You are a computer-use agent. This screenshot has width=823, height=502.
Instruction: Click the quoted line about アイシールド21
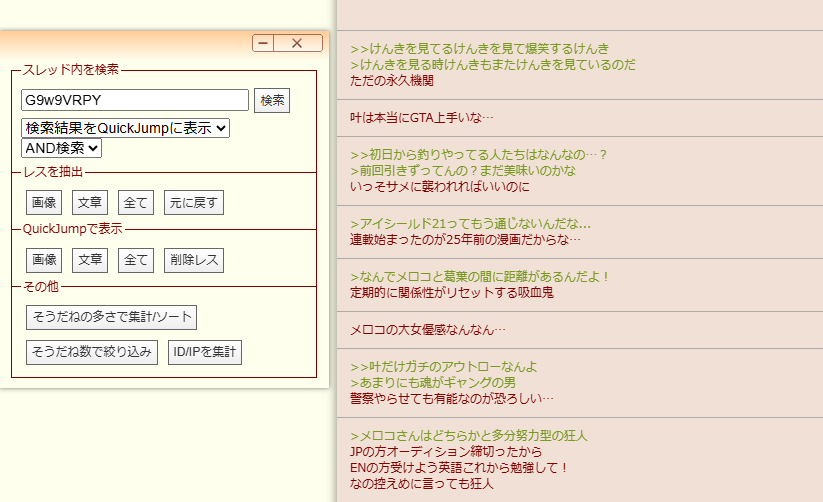coord(471,224)
